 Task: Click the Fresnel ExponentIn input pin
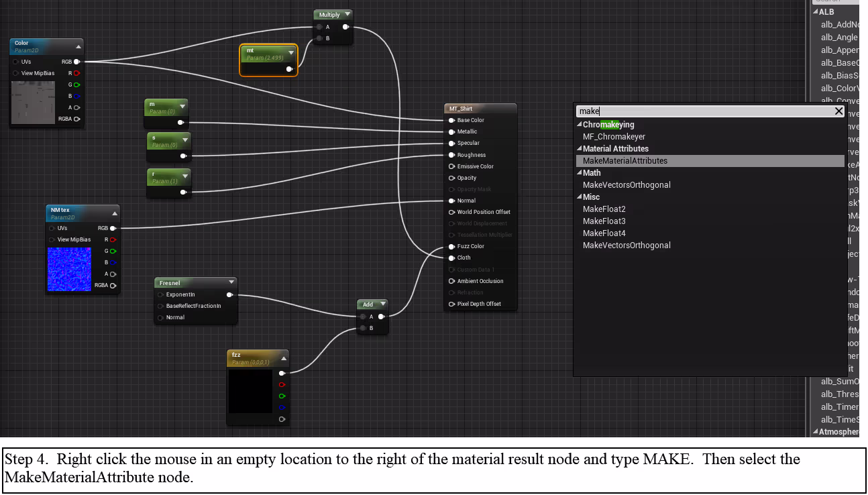click(x=161, y=294)
